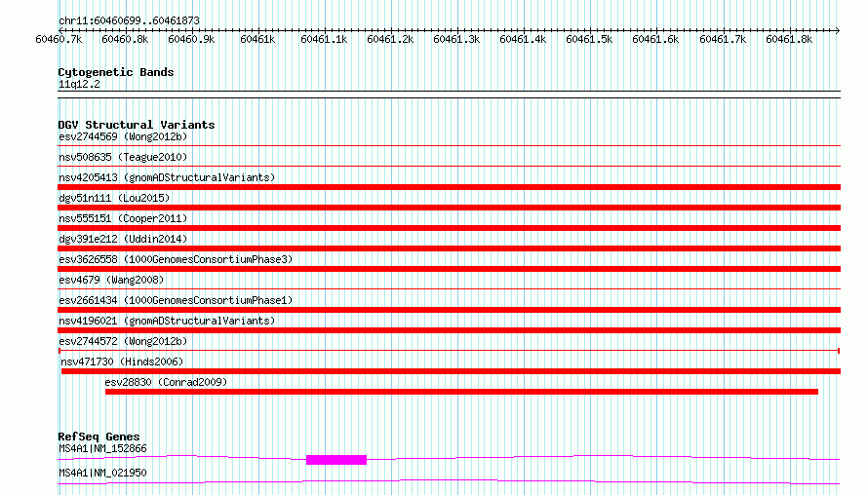Screen dimensions: 868x495
Task: Click the 60460.8k ruler tick label
Action: click(125, 39)
